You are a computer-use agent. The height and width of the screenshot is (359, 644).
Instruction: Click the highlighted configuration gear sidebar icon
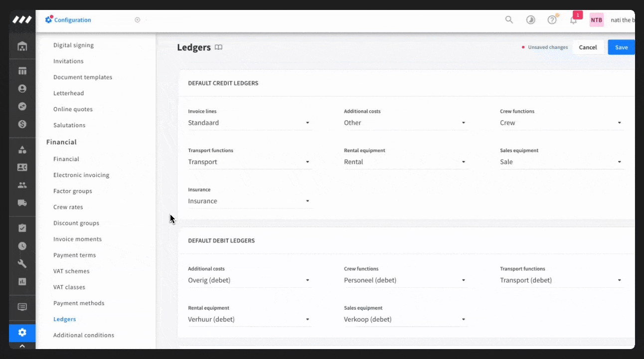pyautogui.click(x=22, y=332)
